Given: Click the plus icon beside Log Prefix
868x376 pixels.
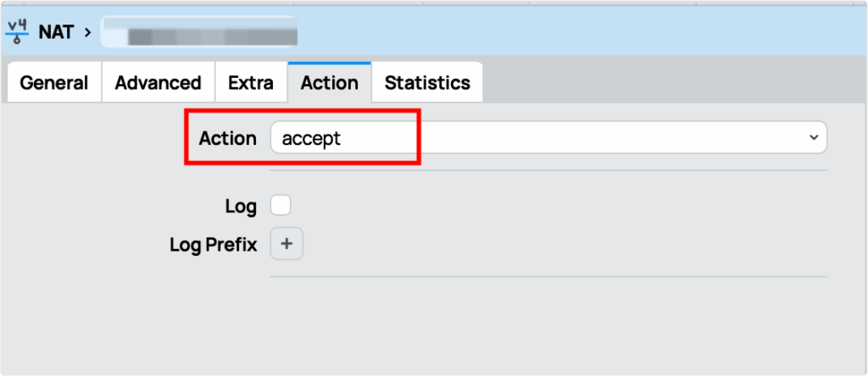Looking at the screenshot, I should click(287, 244).
